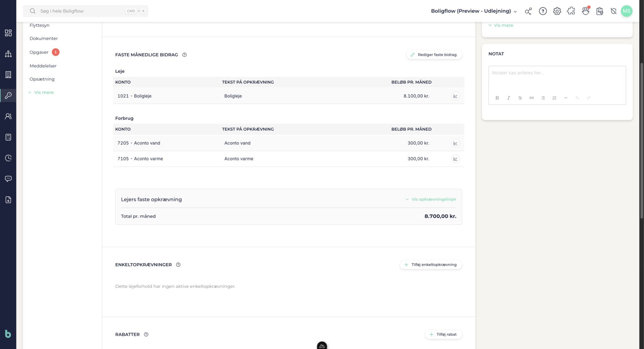Expand Vis mere in right panel
This screenshot has height=349, width=644.
click(501, 25)
